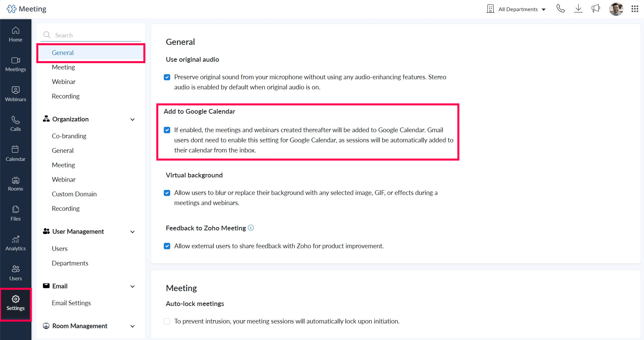This screenshot has width=644, height=340.
Task: Disable the Add to Google Calendar checkbox
Action: click(x=167, y=130)
